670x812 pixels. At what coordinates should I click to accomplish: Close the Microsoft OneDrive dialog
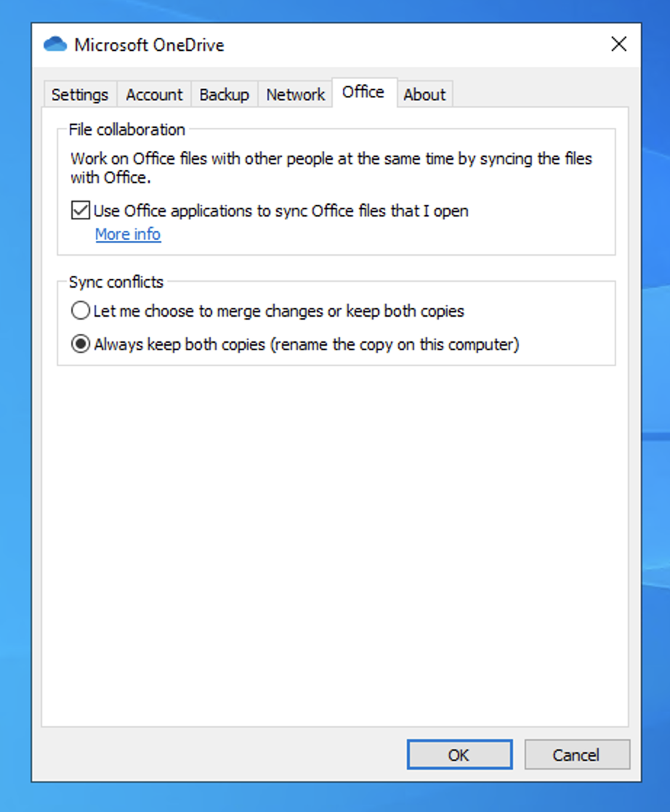(x=618, y=44)
